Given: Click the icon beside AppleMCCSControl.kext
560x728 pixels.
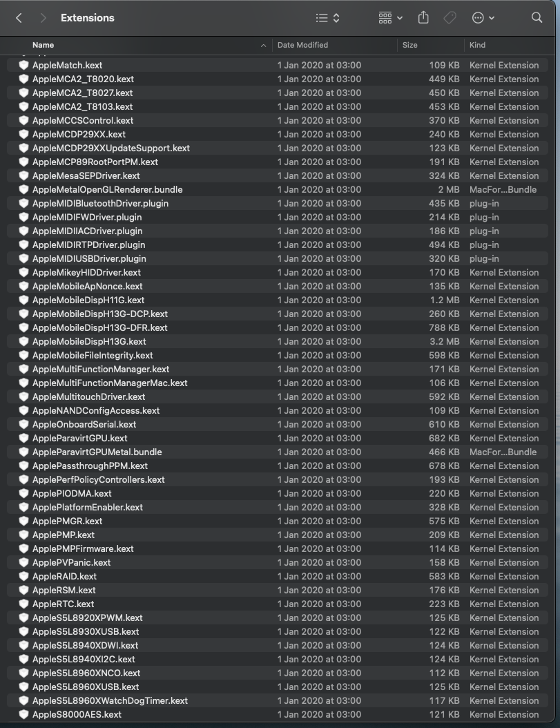Looking at the screenshot, I should (x=23, y=120).
